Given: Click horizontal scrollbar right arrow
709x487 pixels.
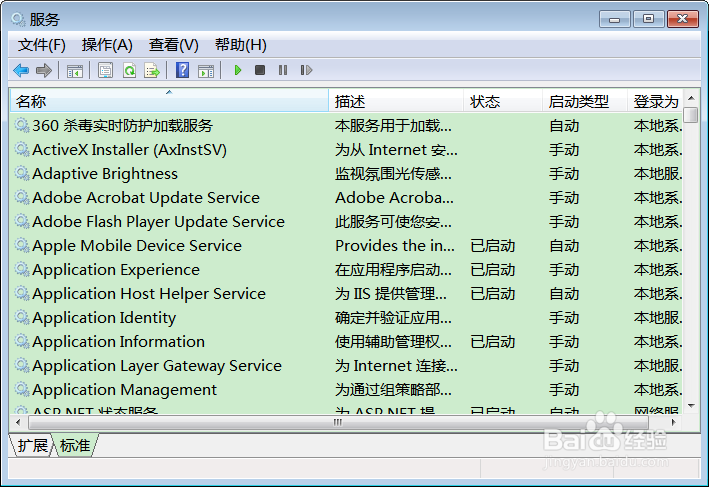Looking at the screenshot, I should 674,422.
